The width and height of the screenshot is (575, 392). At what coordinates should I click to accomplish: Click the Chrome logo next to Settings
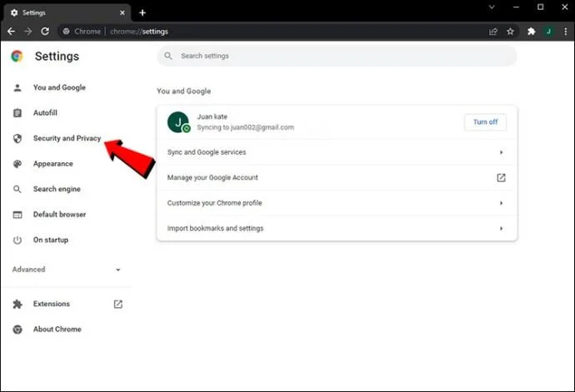pyautogui.click(x=17, y=56)
